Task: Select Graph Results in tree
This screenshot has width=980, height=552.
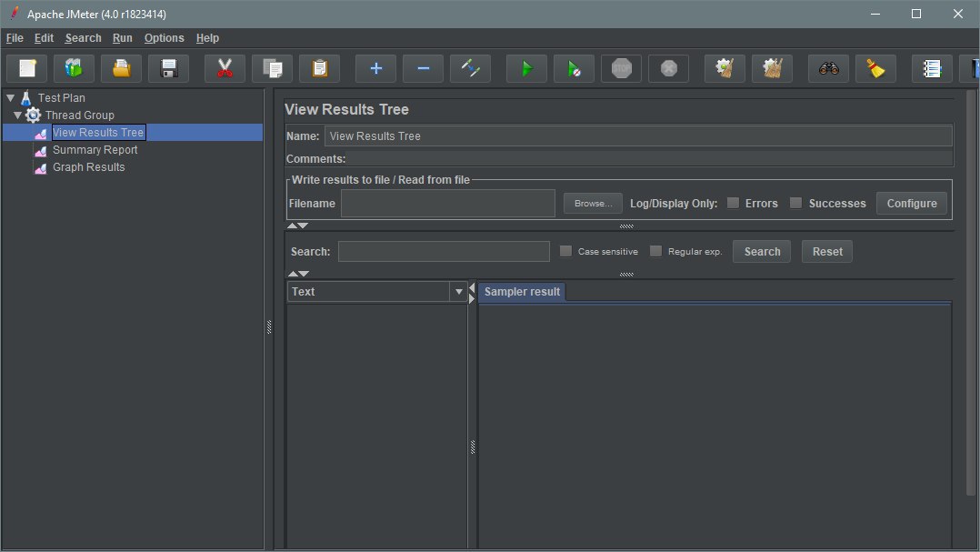Action: 89,167
